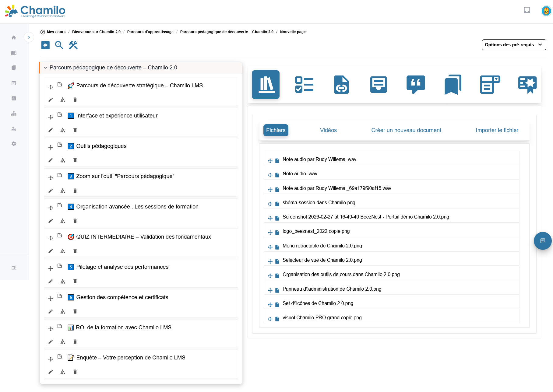The height and width of the screenshot is (392, 553).
Task: Select the starred certificate resource icon
Action: tap(527, 85)
